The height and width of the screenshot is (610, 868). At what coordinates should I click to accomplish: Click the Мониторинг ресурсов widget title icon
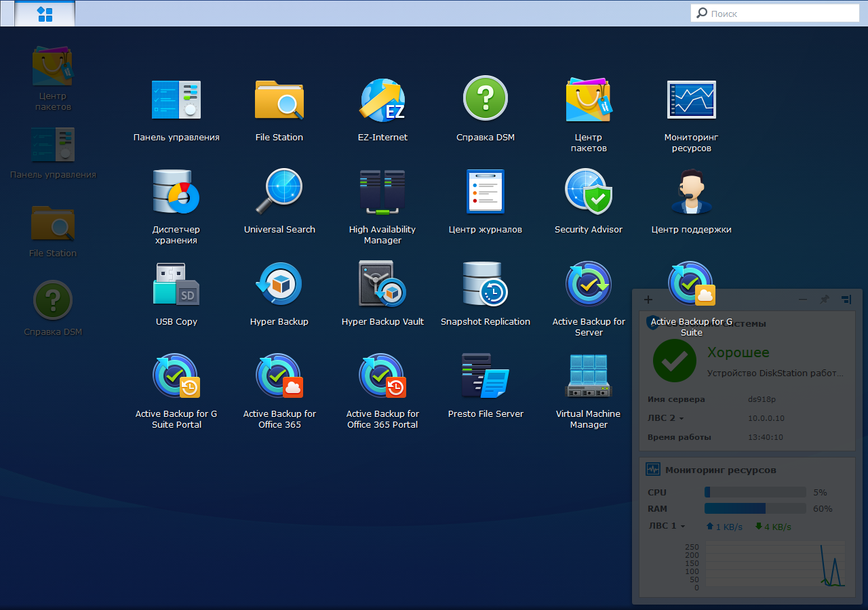pos(653,469)
